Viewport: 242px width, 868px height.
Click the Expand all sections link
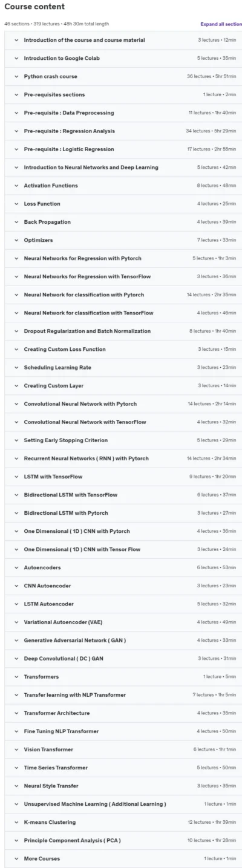(221, 24)
